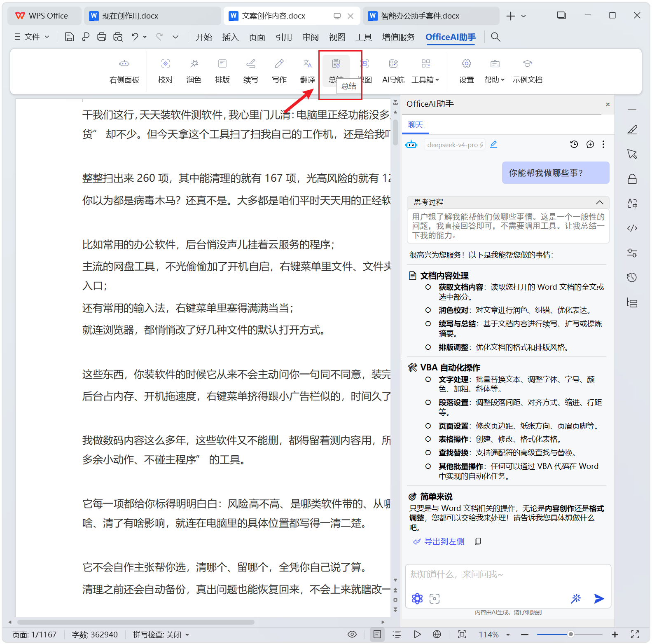This screenshot has height=644, width=652.
Task: Switch to the 智能办公助手套件.docx tab
Action: (431, 16)
